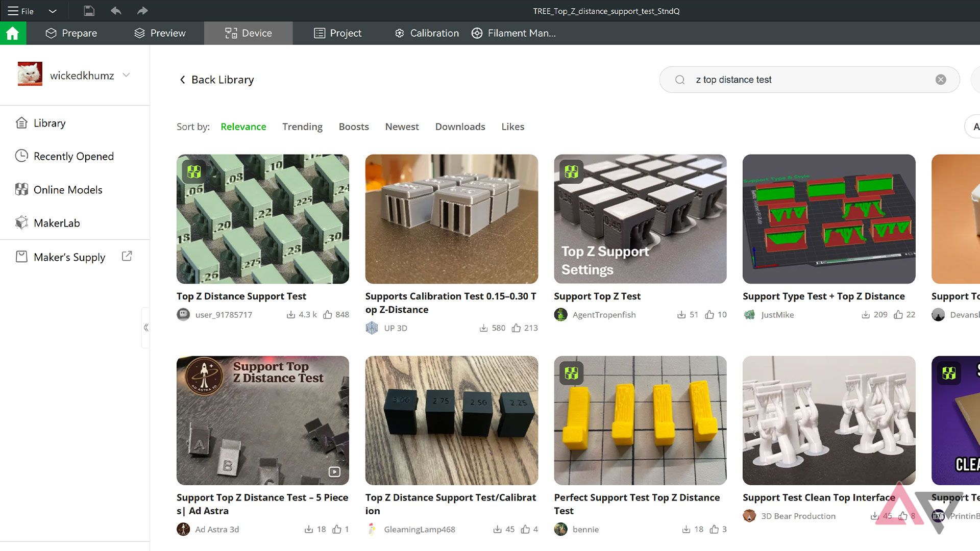Sort results by Trending

302,127
